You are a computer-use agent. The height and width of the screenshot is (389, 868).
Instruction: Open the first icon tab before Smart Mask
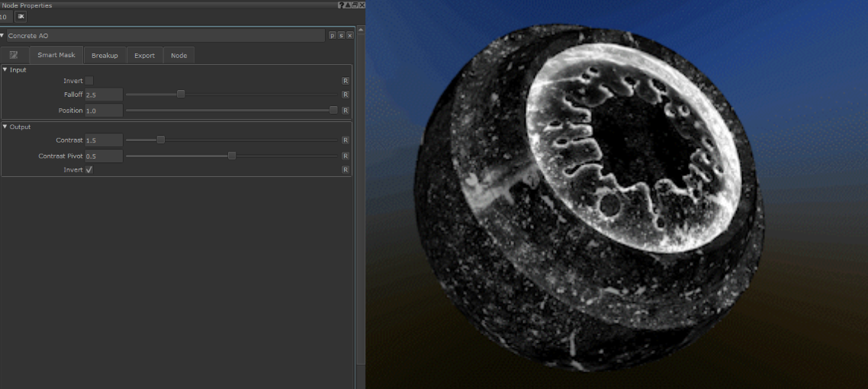click(14, 55)
